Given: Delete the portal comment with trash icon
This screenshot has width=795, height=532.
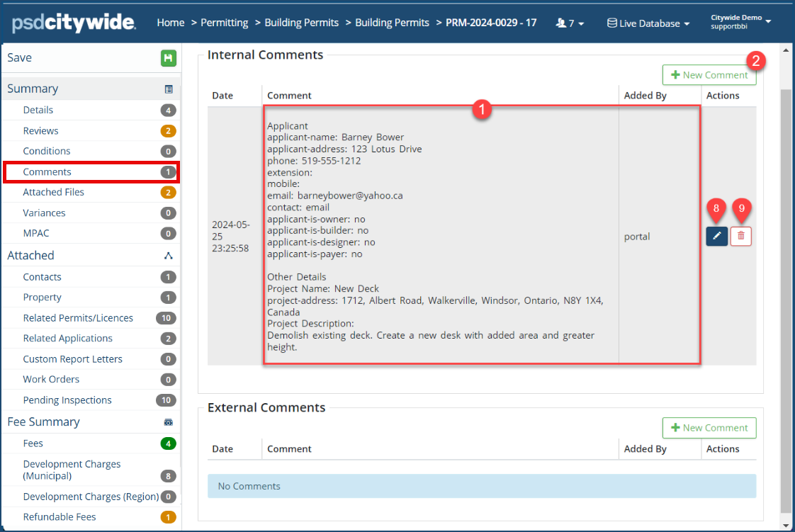Looking at the screenshot, I should (x=740, y=236).
